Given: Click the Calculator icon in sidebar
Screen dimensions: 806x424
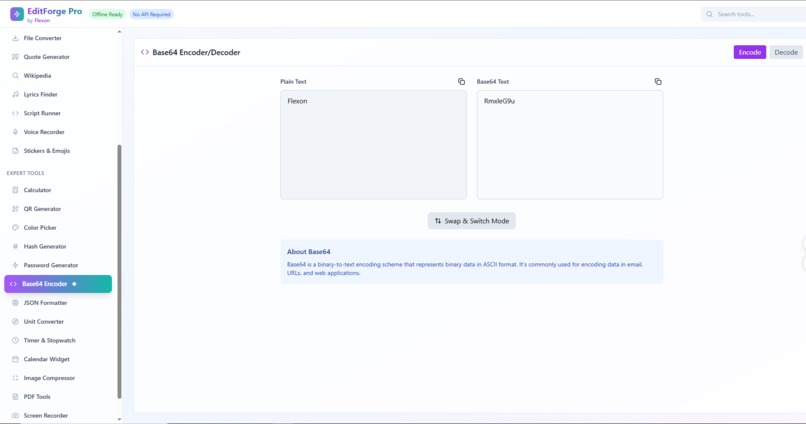Looking at the screenshot, I should pyautogui.click(x=15, y=190).
